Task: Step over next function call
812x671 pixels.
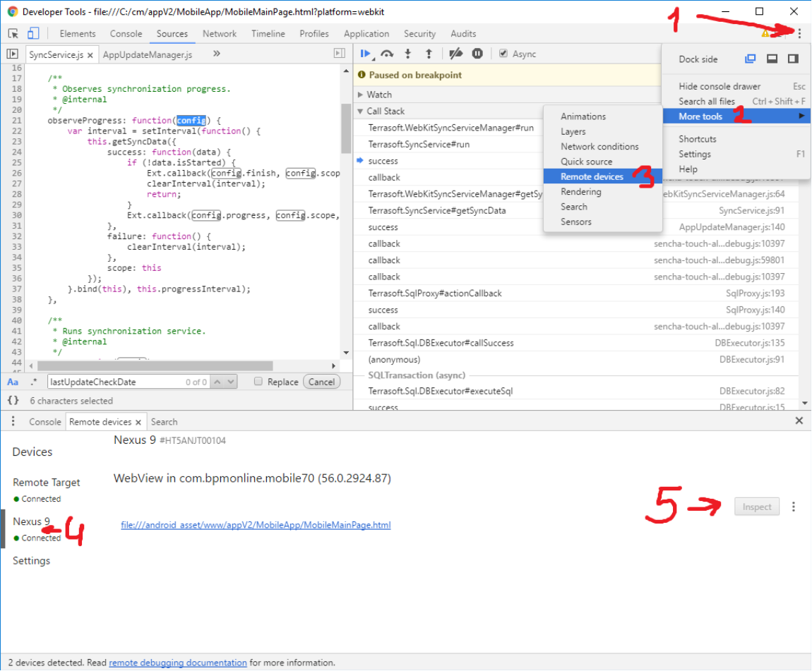Action: tap(387, 54)
